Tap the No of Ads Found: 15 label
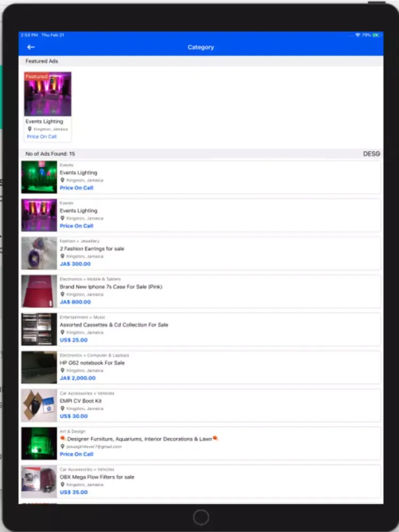Screen dimensions: 399x532 click(50, 154)
